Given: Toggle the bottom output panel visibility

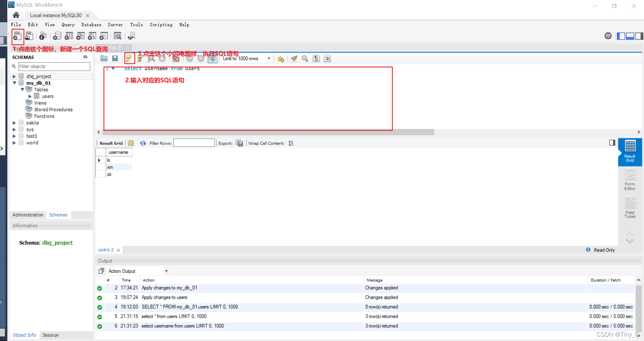Looking at the screenshot, I should [x=630, y=36].
